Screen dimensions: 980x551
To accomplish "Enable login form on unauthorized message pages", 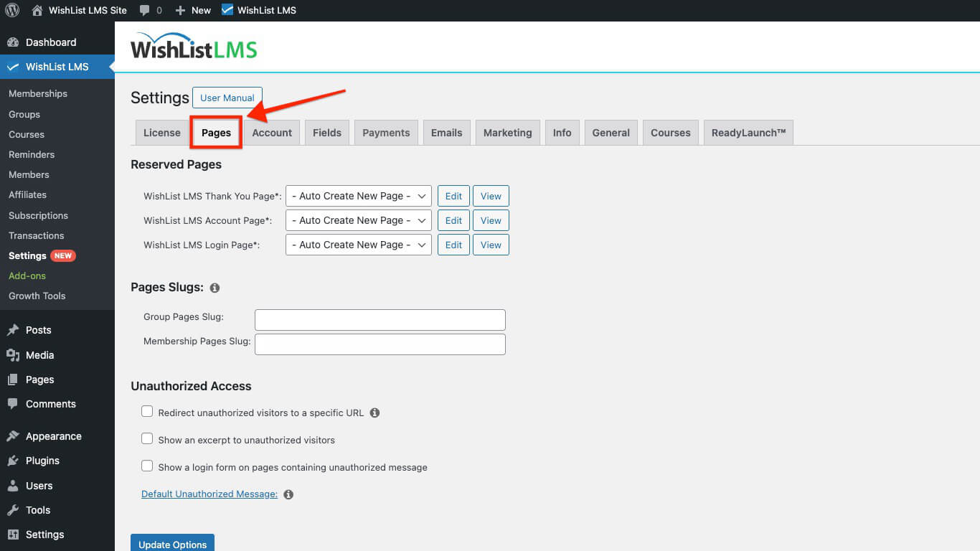I will [147, 465].
